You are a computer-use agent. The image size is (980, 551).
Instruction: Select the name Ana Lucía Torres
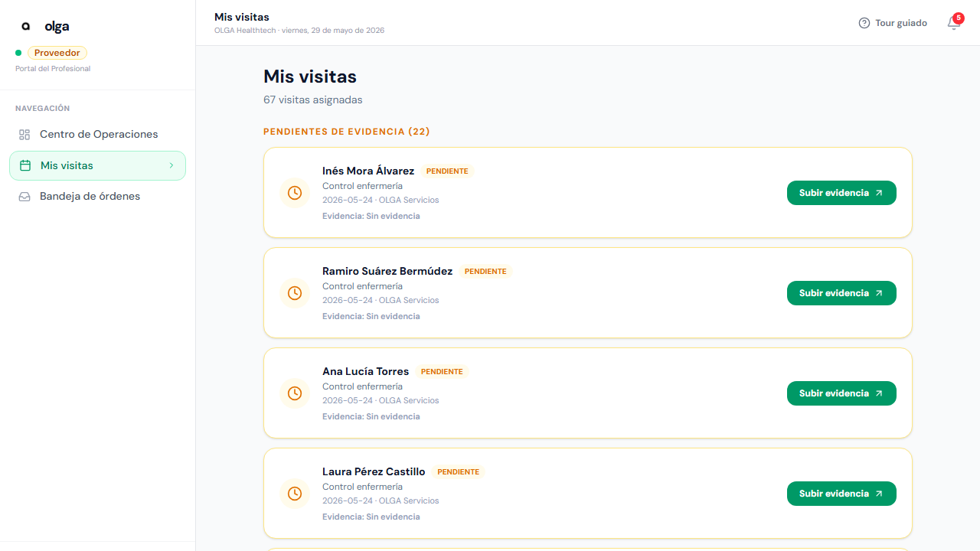tap(365, 372)
